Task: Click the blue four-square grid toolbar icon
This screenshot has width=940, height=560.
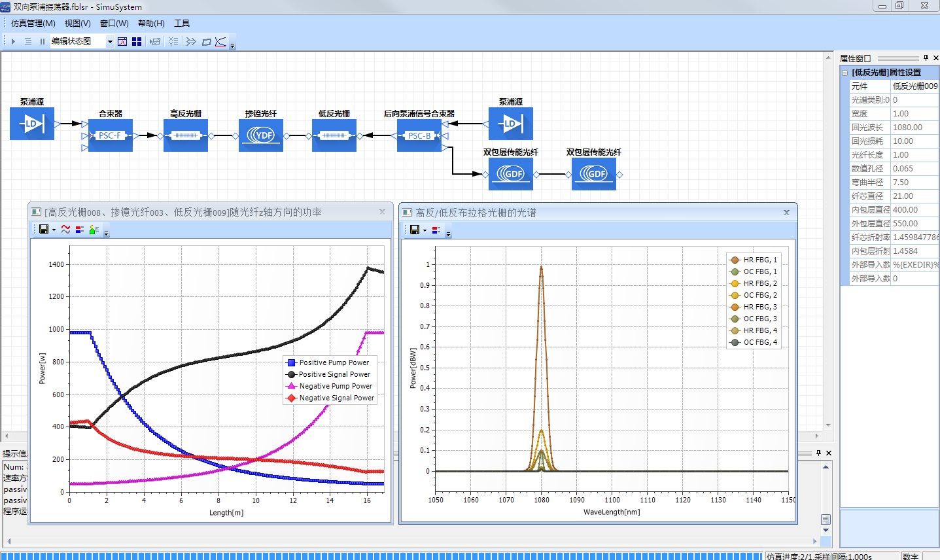Action: (x=137, y=41)
